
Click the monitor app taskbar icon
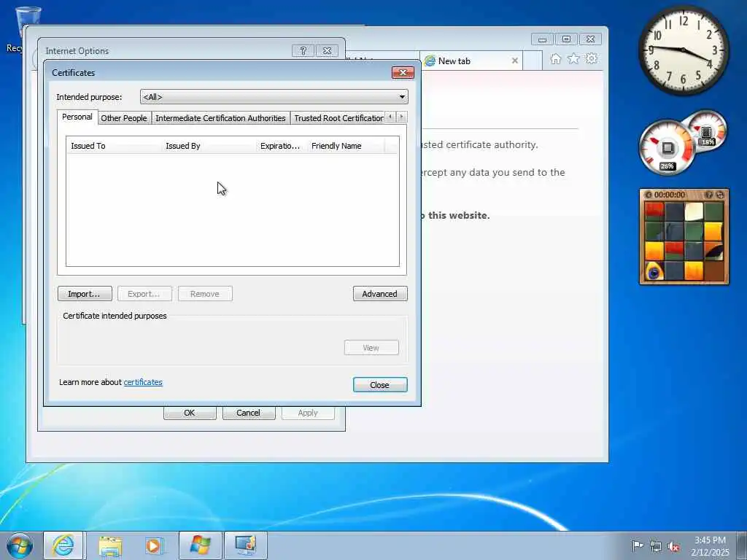[x=246, y=545]
